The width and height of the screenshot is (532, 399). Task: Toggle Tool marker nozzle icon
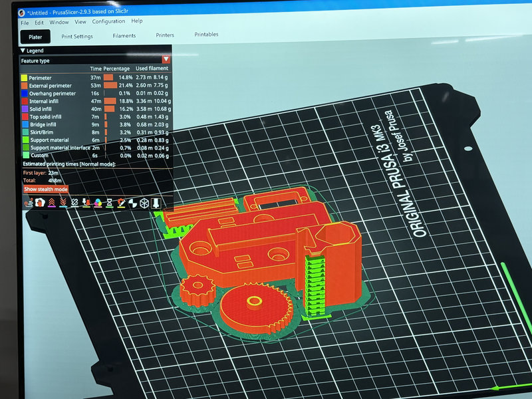pos(156,203)
